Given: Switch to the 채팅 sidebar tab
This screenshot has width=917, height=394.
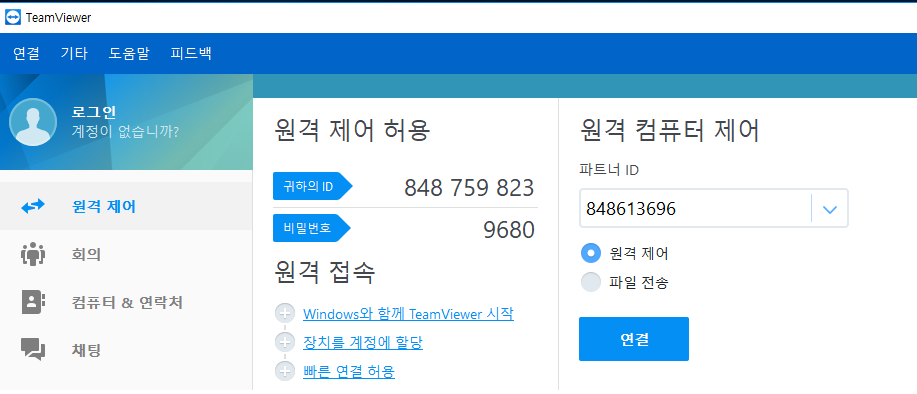Looking at the screenshot, I should [126, 350].
